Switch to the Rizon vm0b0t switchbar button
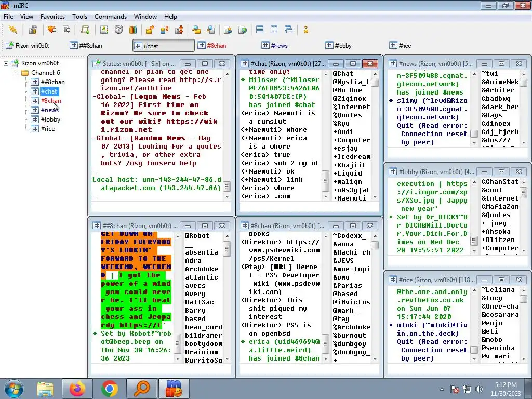Screen dimensions: 532x399 tap(36, 46)
